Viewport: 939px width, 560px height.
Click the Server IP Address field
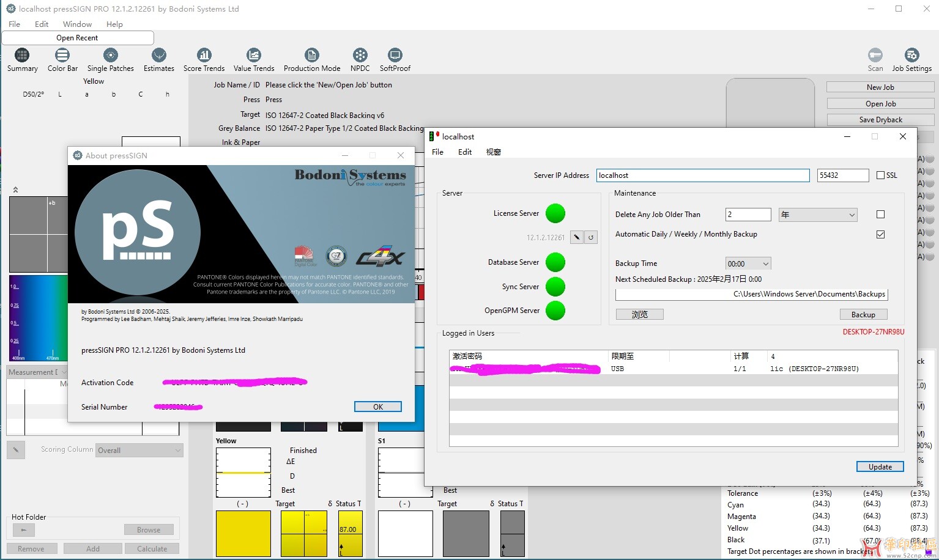pyautogui.click(x=702, y=175)
